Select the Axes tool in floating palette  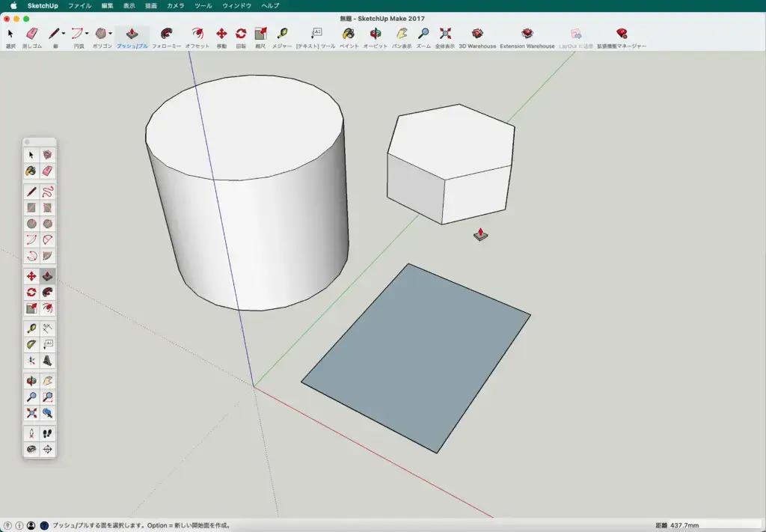(x=31, y=361)
